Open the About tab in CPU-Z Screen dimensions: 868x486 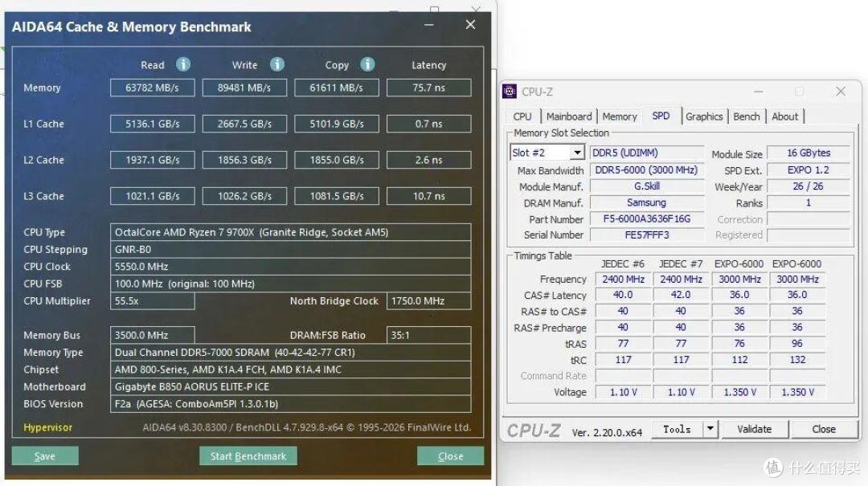pos(785,116)
